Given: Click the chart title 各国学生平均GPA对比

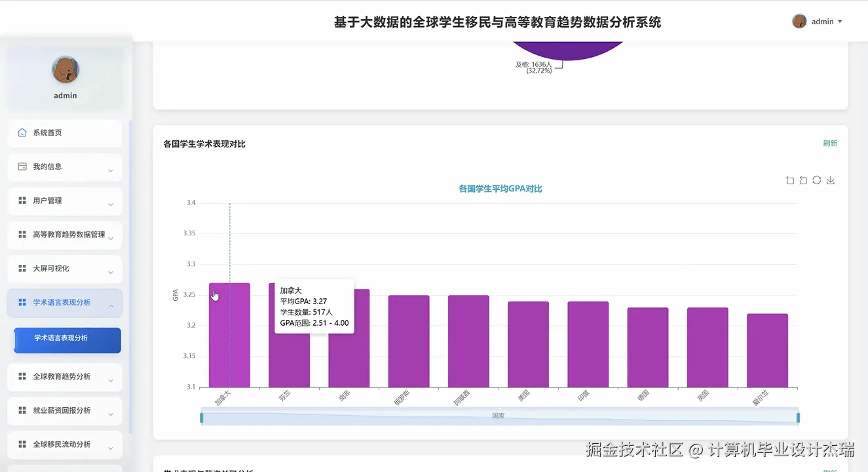Looking at the screenshot, I should point(500,189).
